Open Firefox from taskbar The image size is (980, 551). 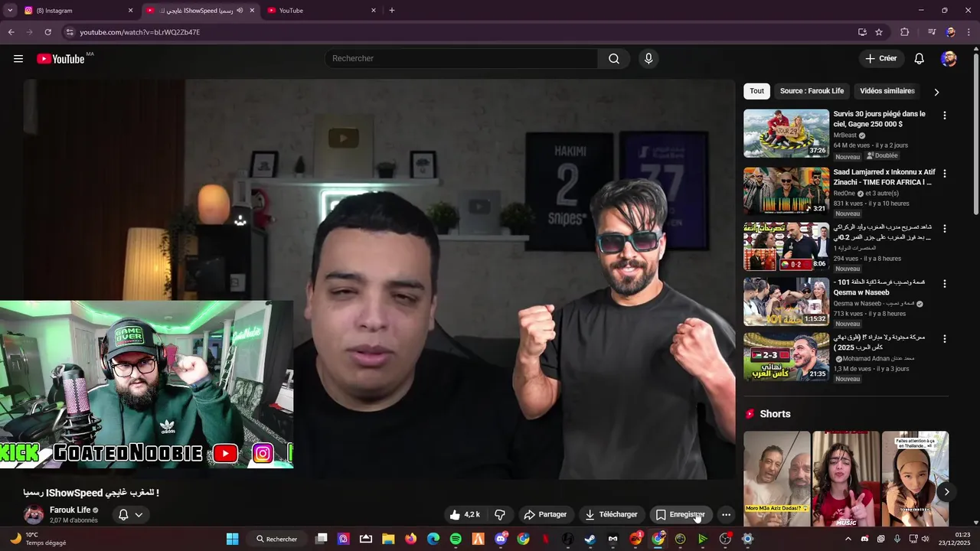[x=411, y=539]
